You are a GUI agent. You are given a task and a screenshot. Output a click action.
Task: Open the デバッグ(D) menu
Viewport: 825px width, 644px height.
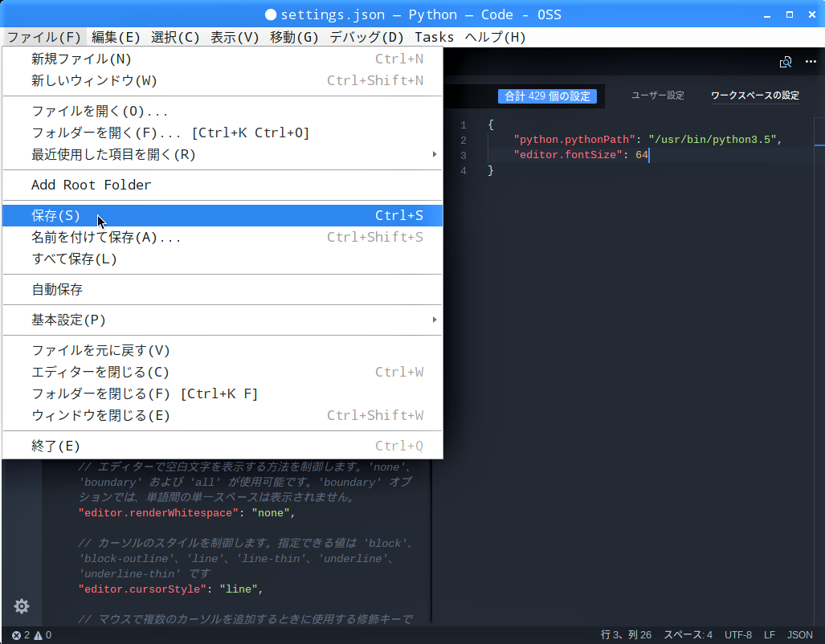[x=366, y=38]
